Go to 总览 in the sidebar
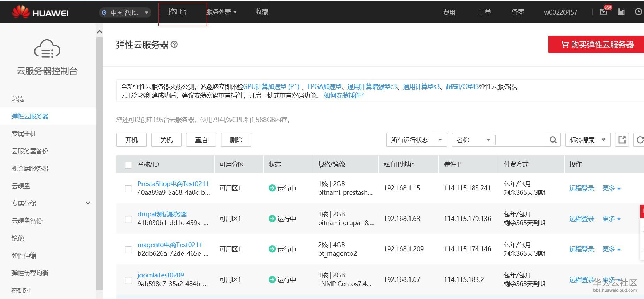 18,99
